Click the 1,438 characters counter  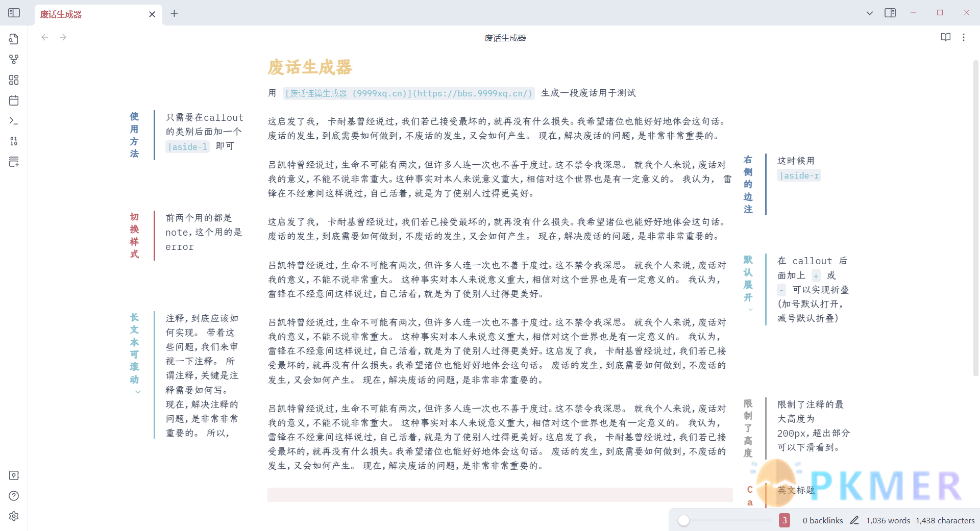(x=945, y=520)
